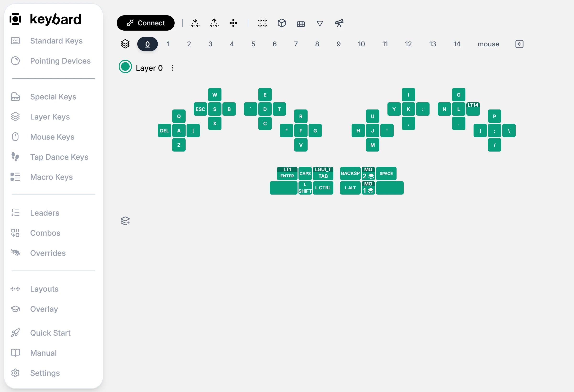Click the Connect button

coord(145,23)
